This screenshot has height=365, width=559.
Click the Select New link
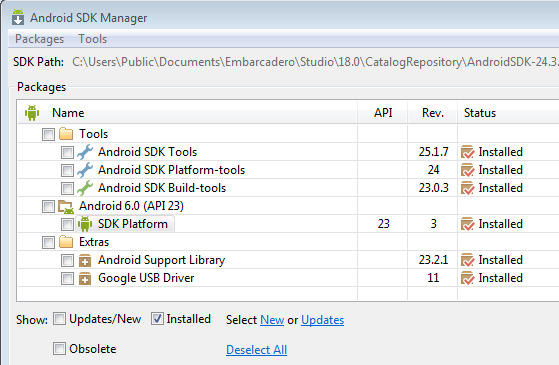click(x=272, y=320)
